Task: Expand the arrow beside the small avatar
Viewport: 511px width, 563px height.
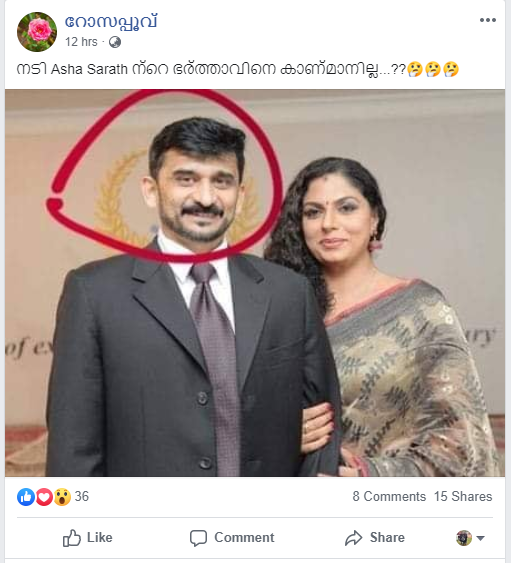Action: pos(480,538)
